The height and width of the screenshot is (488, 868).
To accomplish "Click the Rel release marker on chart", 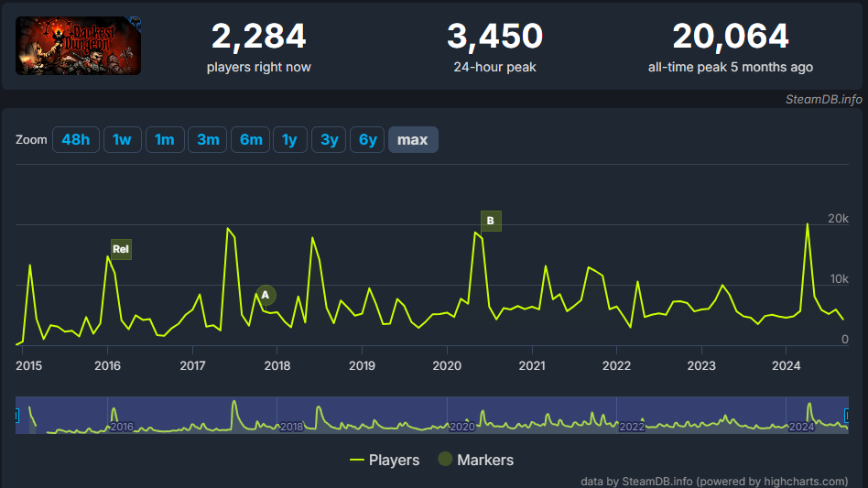I will [121, 249].
